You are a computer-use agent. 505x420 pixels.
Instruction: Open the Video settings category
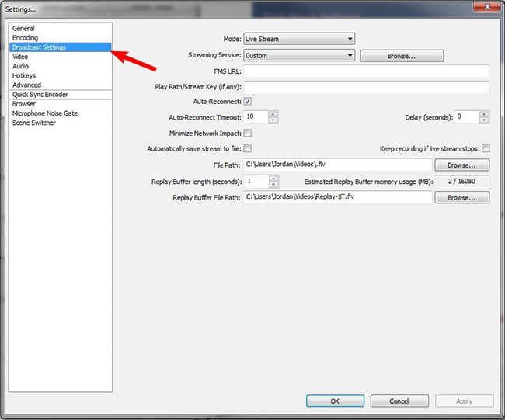coord(20,57)
